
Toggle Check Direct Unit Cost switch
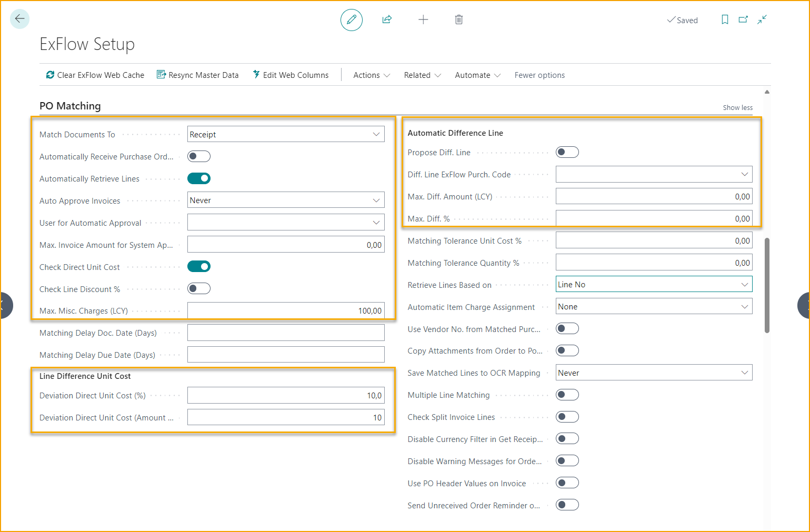pos(199,266)
